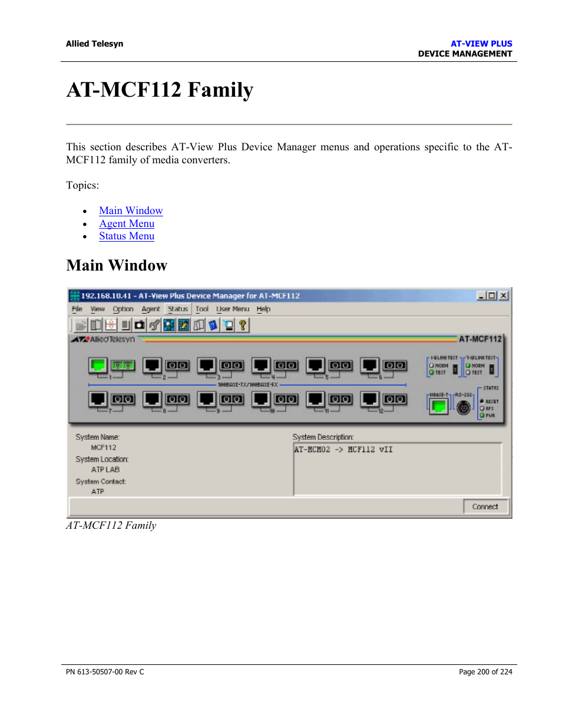Select the fiber connector of port 5
This screenshot has width=562, height=728.
[x=340, y=365]
